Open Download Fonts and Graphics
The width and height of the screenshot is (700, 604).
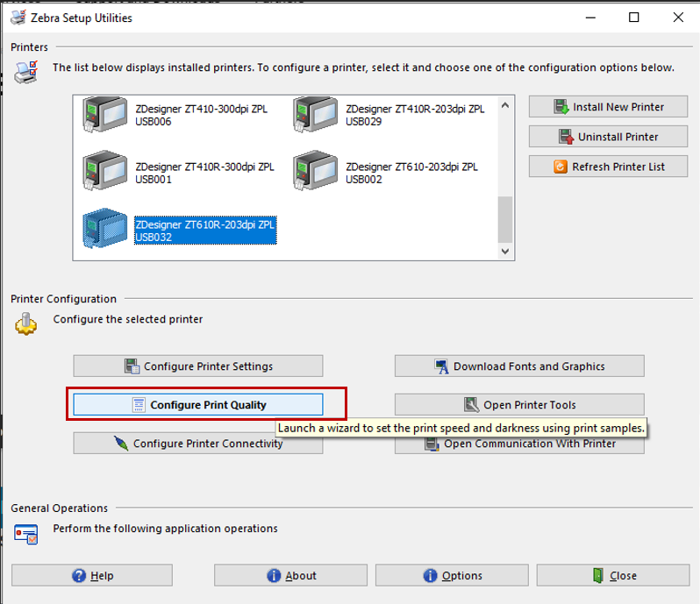pyautogui.click(x=519, y=366)
